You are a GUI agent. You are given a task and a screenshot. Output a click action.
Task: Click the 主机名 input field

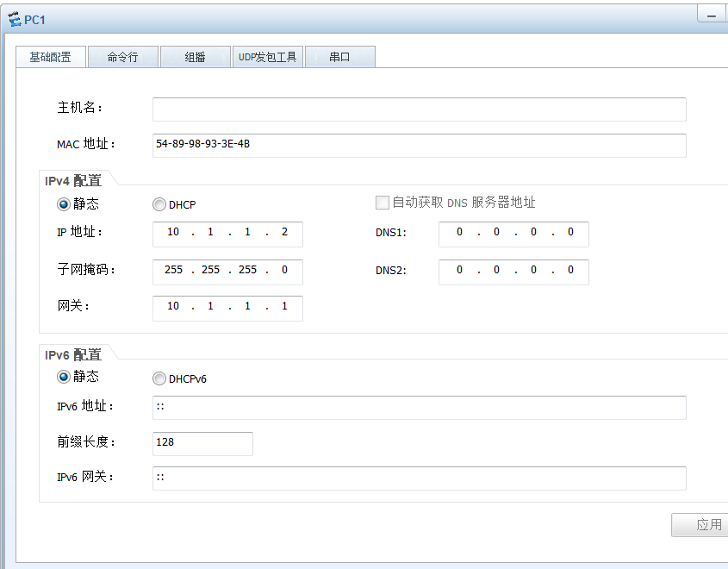click(x=420, y=109)
